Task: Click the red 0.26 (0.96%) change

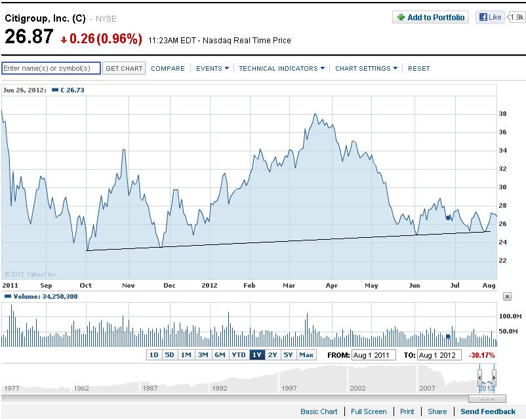Action: tap(102, 39)
